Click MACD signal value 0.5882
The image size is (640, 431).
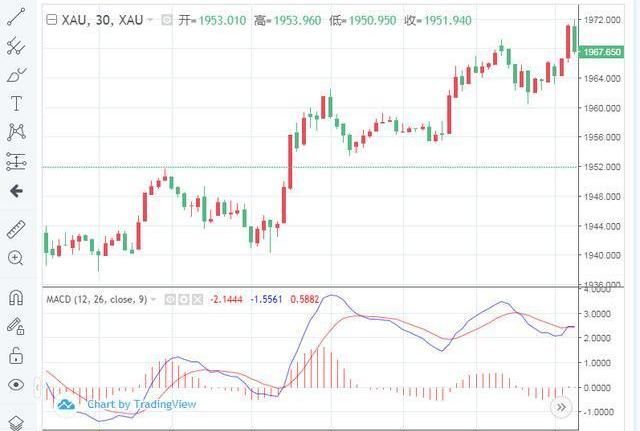tap(304, 300)
